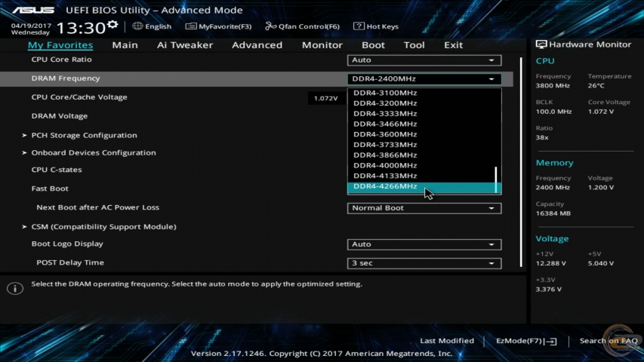Click the main settings page scrollbar
Viewport: 644px width, 362px height.
521,161
